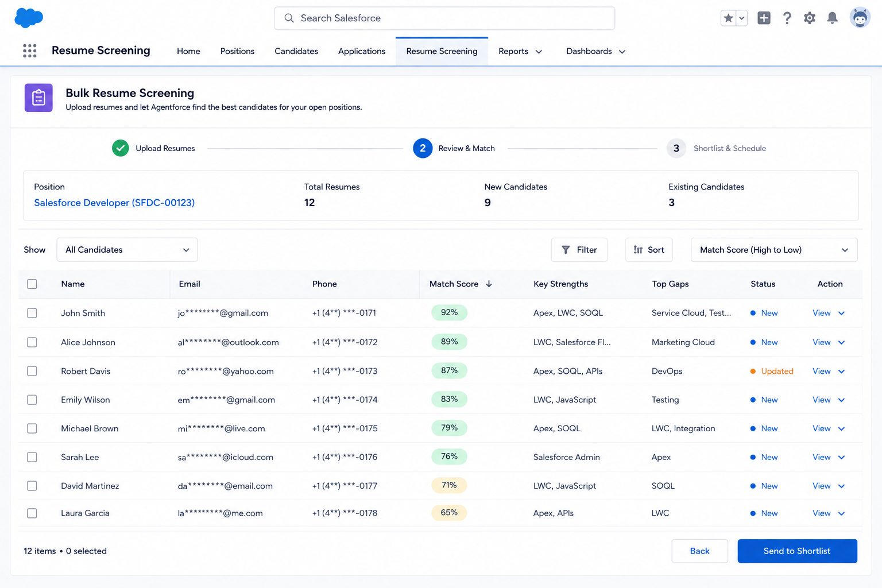
Task: Click step 3 Shortlist & Schedule circle
Action: (x=676, y=148)
